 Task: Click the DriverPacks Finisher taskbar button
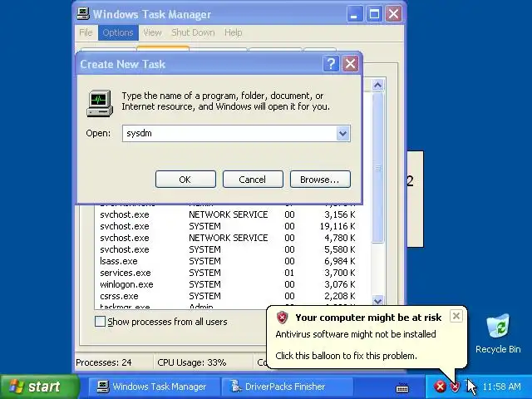[x=287, y=387]
